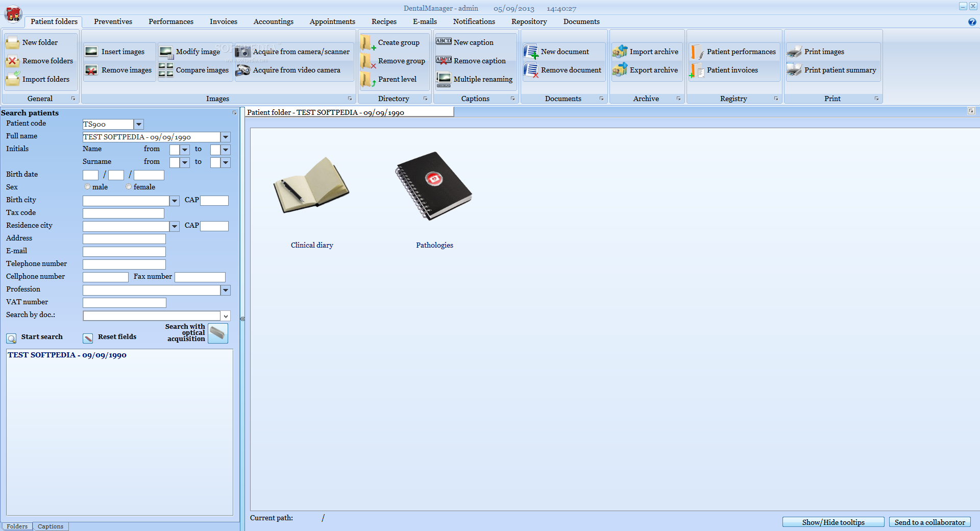The image size is (980, 531).
Task: Click Show/Hide tooltips button
Action: pos(833,522)
